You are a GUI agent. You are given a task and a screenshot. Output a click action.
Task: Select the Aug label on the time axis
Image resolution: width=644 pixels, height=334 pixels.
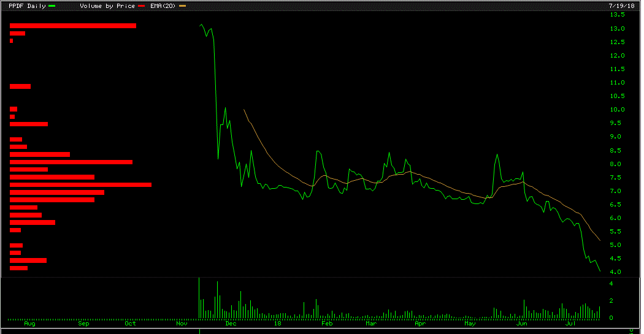pos(29,324)
